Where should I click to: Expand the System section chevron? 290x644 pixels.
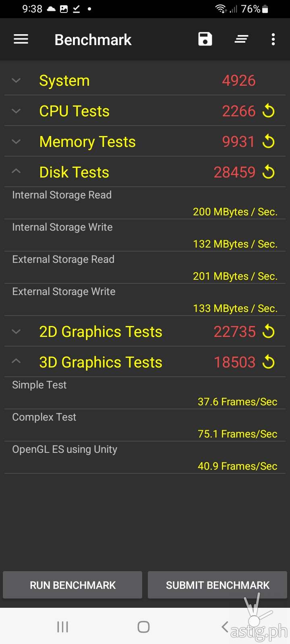(x=16, y=80)
